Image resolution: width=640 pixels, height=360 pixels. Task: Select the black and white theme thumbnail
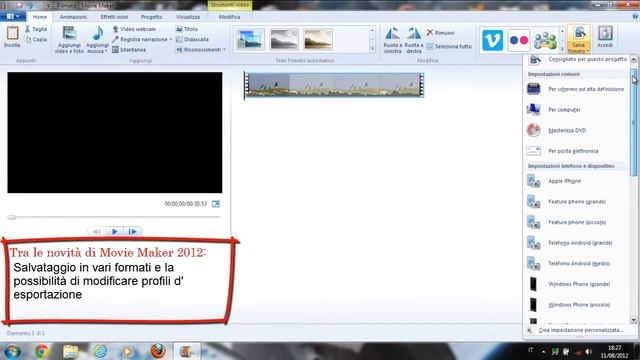coord(284,40)
